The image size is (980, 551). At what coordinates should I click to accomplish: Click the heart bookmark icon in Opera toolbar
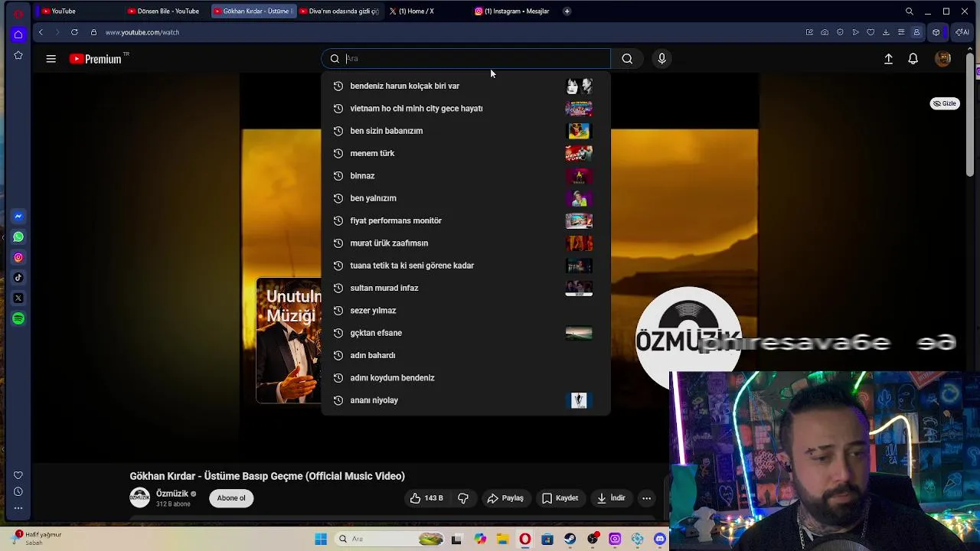coord(871,32)
